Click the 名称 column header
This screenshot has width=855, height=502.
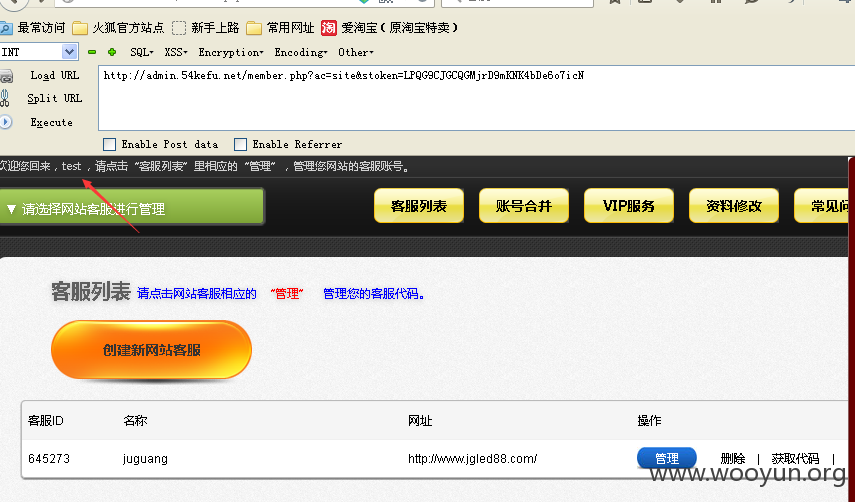[x=135, y=421]
